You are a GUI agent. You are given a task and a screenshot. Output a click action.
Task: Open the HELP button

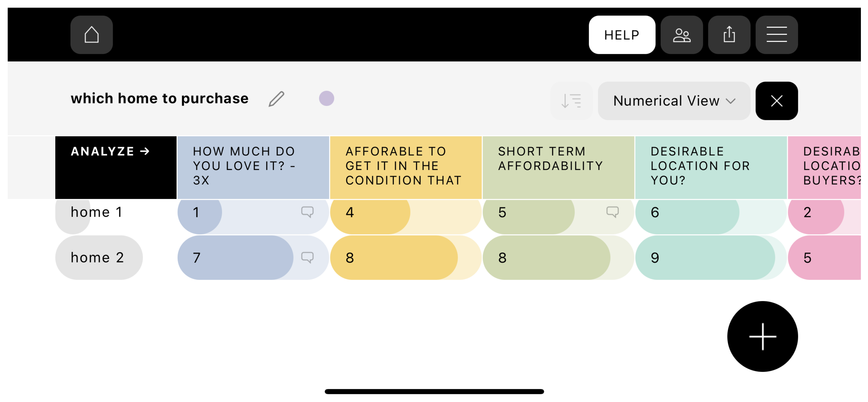point(622,35)
